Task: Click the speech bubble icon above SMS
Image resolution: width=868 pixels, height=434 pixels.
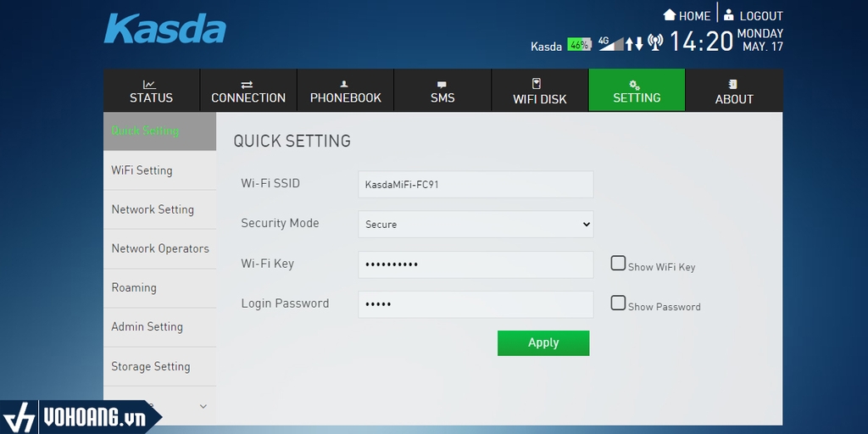Action: coord(441,86)
